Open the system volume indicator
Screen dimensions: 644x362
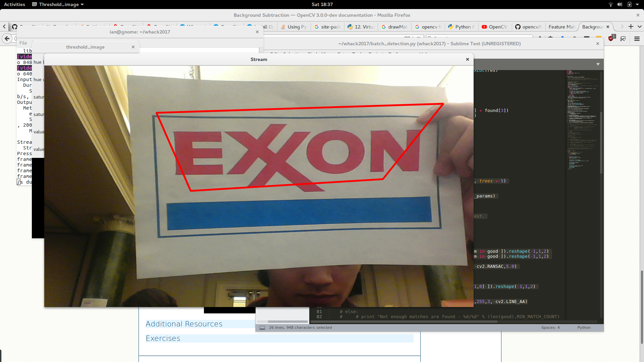point(620,4)
